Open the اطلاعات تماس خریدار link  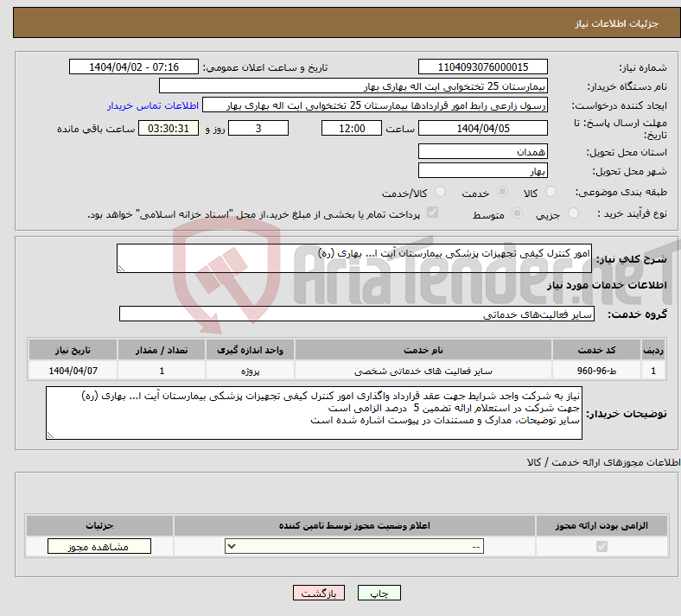tap(153, 105)
